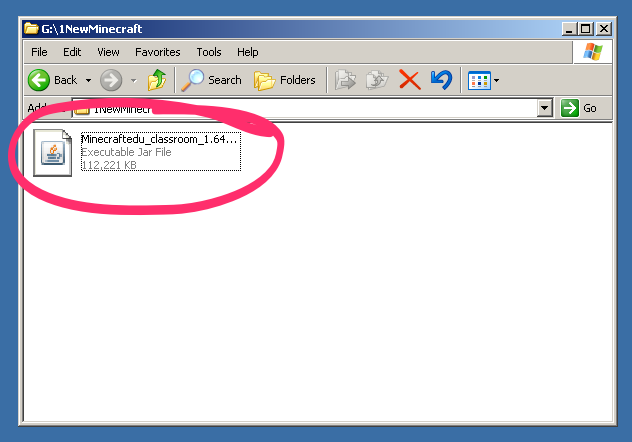This screenshot has width=632, height=442.
Task: Click the grayed Forward arrow button
Action: click(111, 80)
